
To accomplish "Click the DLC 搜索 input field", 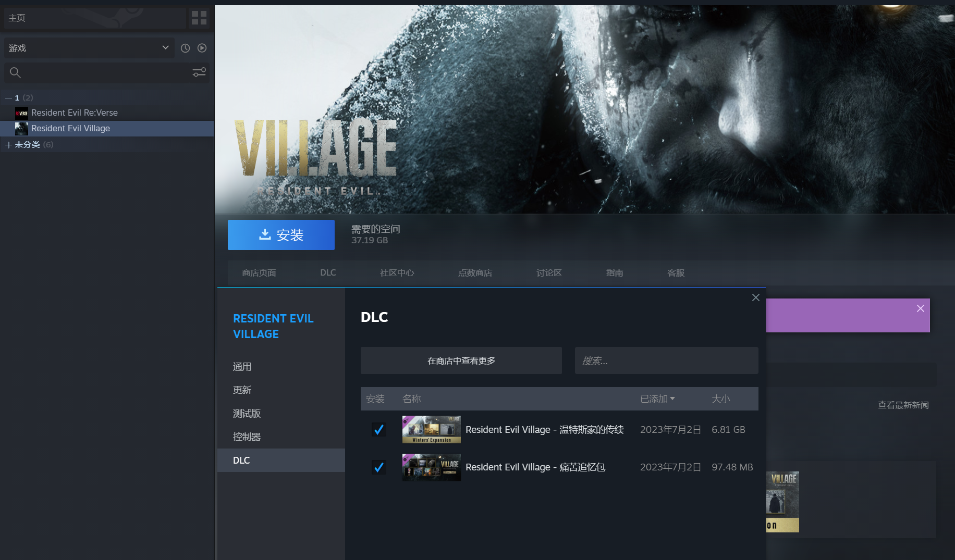I will point(666,360).
